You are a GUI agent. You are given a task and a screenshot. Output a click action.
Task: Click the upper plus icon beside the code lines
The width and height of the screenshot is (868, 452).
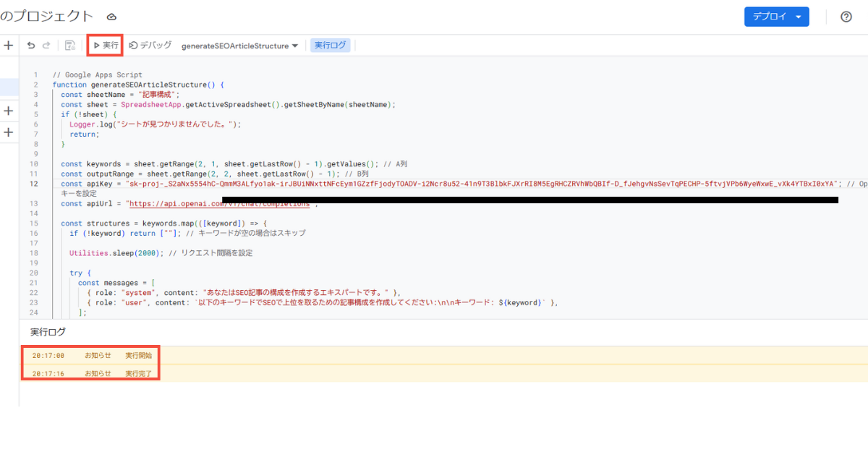tap(9, 111)
